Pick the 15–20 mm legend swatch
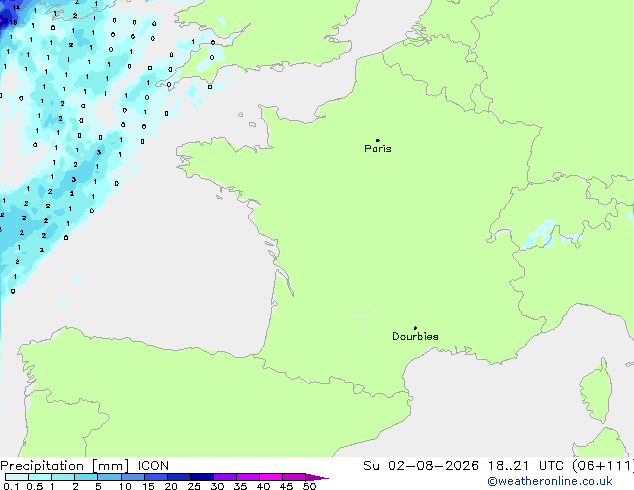The image size is (634, 490). 156,477
